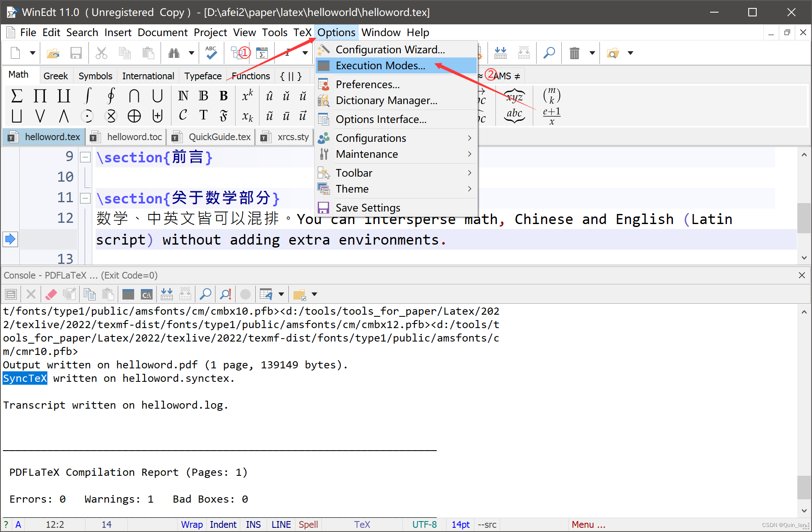
Task: Expand the Toolbar submenu
Action: 396,173
